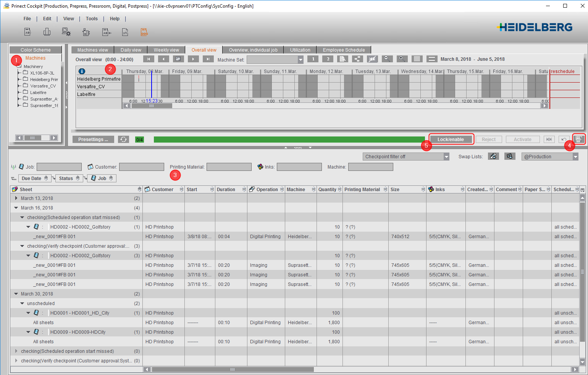
Task: Click the Status grouping button
Action: [x=69, y=179]
